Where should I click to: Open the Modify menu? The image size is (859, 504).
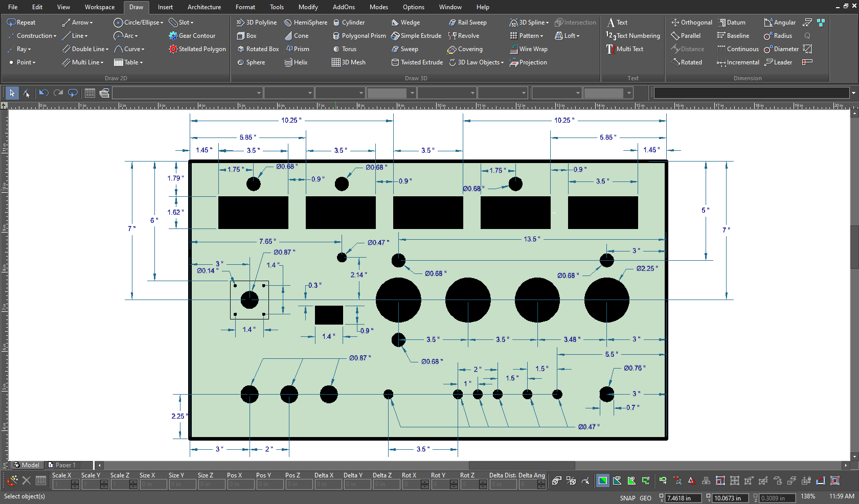click(x=308, y=7)
